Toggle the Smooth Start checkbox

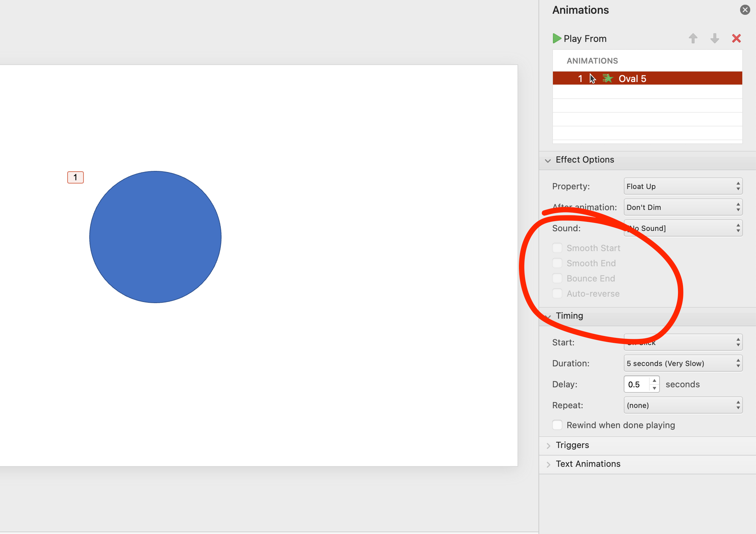point(557,248)
